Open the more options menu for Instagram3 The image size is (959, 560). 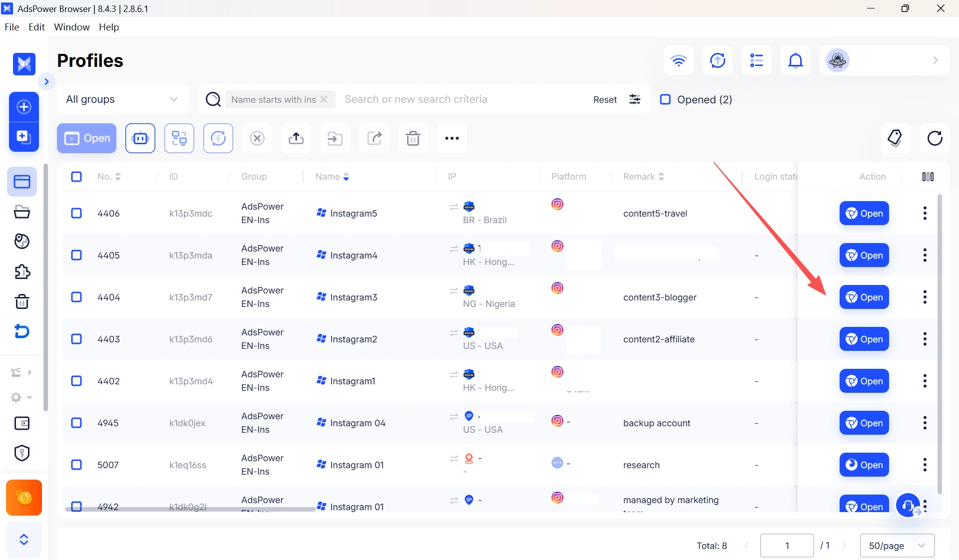[x=925, y=297]
